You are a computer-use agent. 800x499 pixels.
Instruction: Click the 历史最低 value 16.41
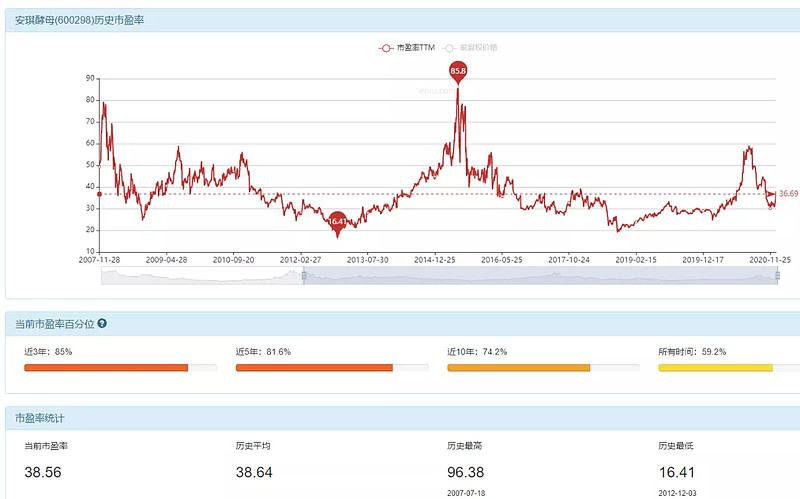click(x=677, y=472)
